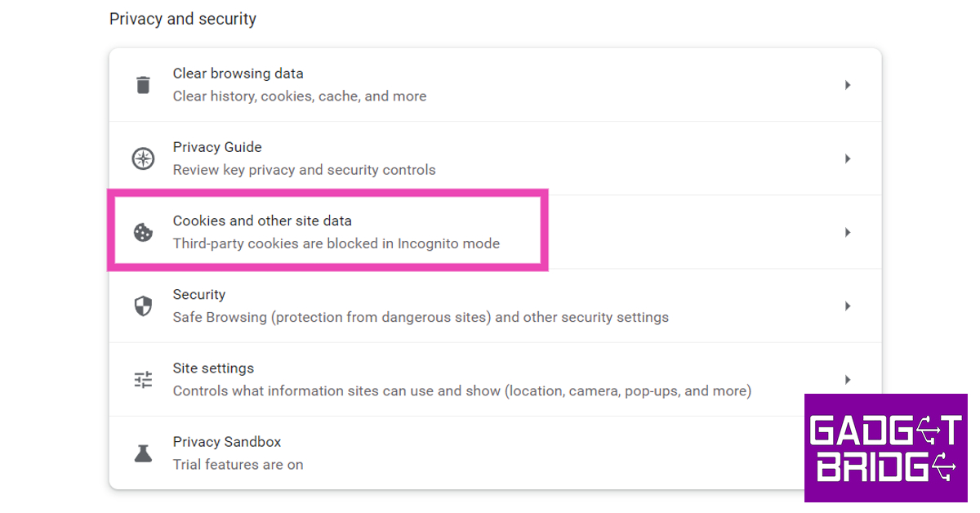
Task: Expand the Security row arrow
Action: click(848, 306)
